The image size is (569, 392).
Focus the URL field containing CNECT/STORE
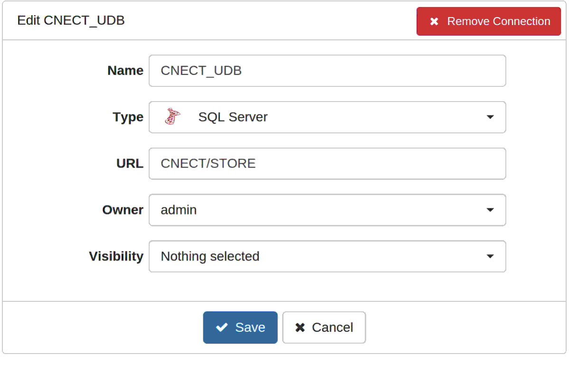tap(327, 164)
